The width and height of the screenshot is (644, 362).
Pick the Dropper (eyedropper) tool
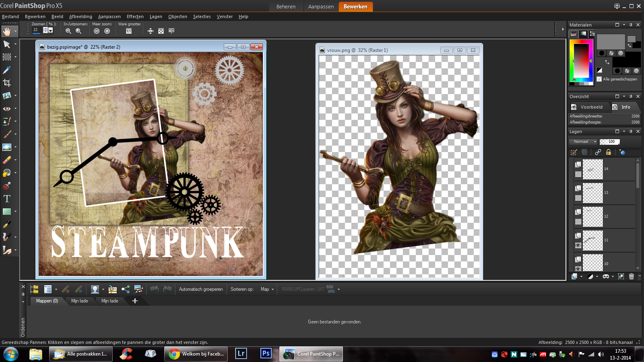tap(7, 70)
